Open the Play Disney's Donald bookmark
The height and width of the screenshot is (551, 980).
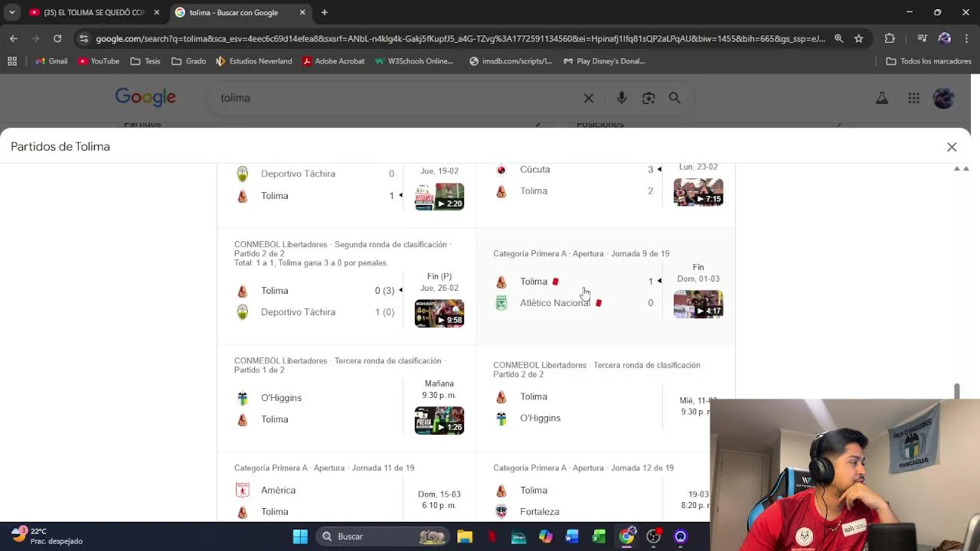[604, 61]
